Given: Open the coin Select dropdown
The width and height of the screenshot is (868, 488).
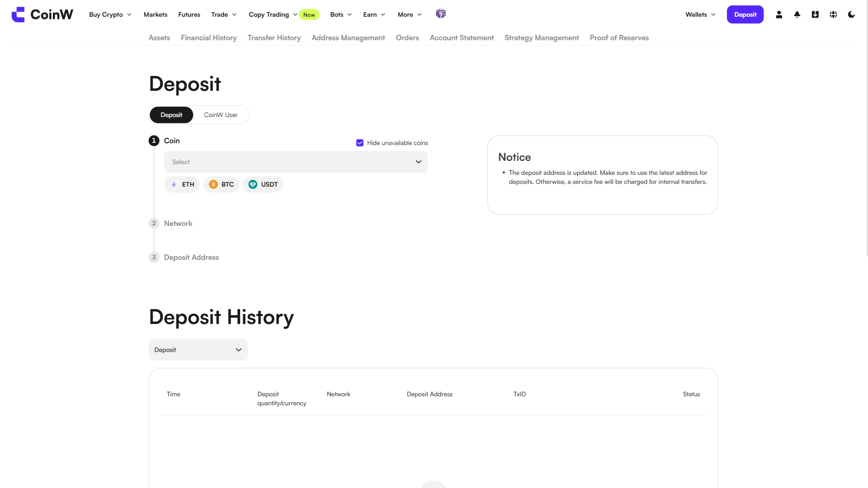Looking at the screenshot, I should tap(296, 162).
